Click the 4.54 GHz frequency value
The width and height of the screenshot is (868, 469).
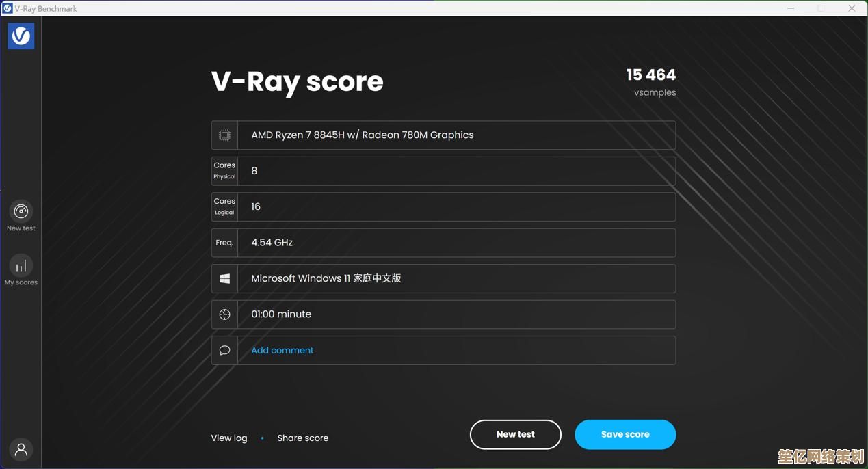point(272,243)
